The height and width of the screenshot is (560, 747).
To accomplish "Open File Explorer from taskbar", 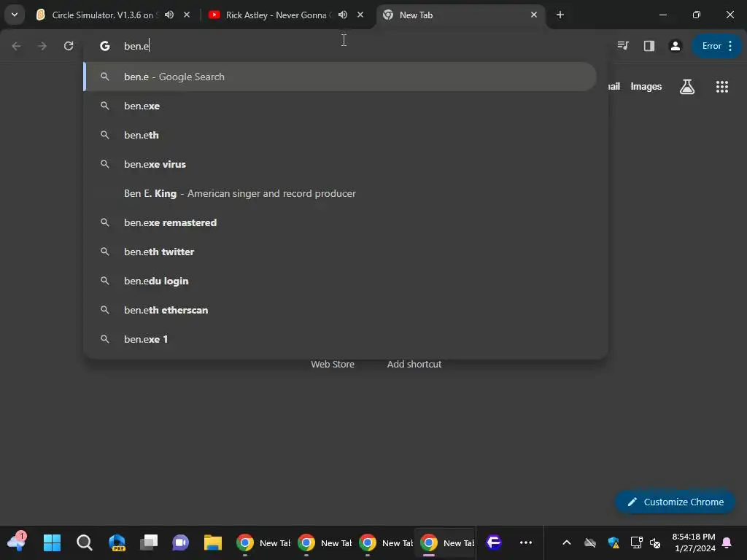I will (x=213, y=542).
